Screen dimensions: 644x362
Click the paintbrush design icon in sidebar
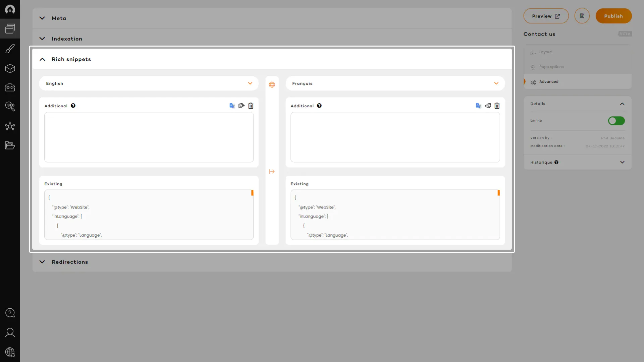tap(10, 49)
